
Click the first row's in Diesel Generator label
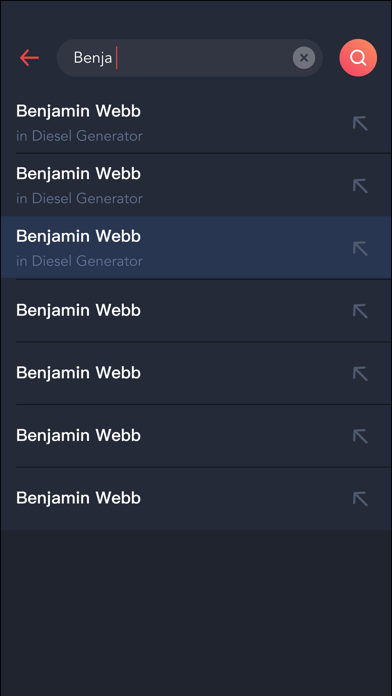79,136
